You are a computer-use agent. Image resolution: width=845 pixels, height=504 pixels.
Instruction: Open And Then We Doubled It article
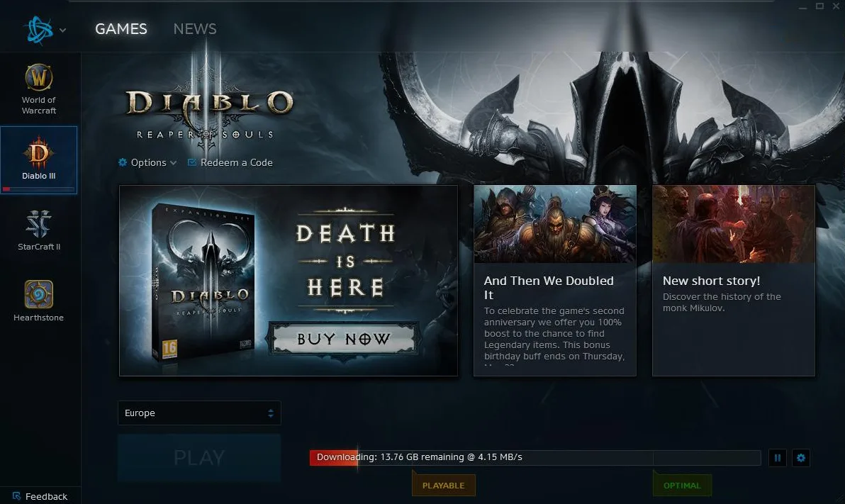click(554, 280)
